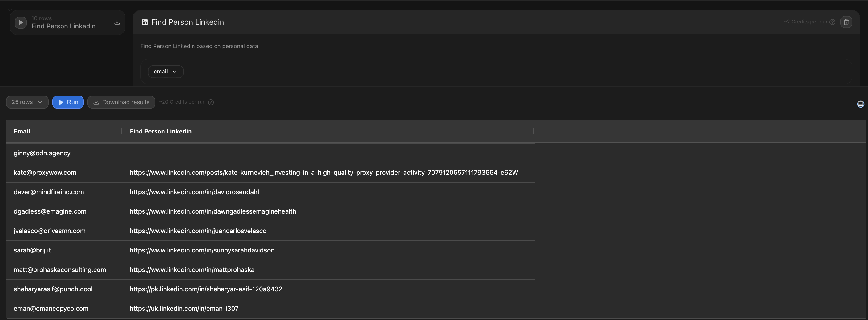Screen dimensions: 868x320
Task: Select ginny@odn.agency cell
Action: (x=64, y=153)
